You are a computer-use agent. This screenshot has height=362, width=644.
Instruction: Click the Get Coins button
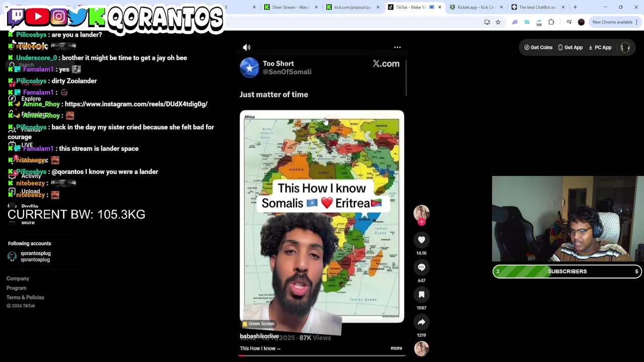tap(538, 47)
